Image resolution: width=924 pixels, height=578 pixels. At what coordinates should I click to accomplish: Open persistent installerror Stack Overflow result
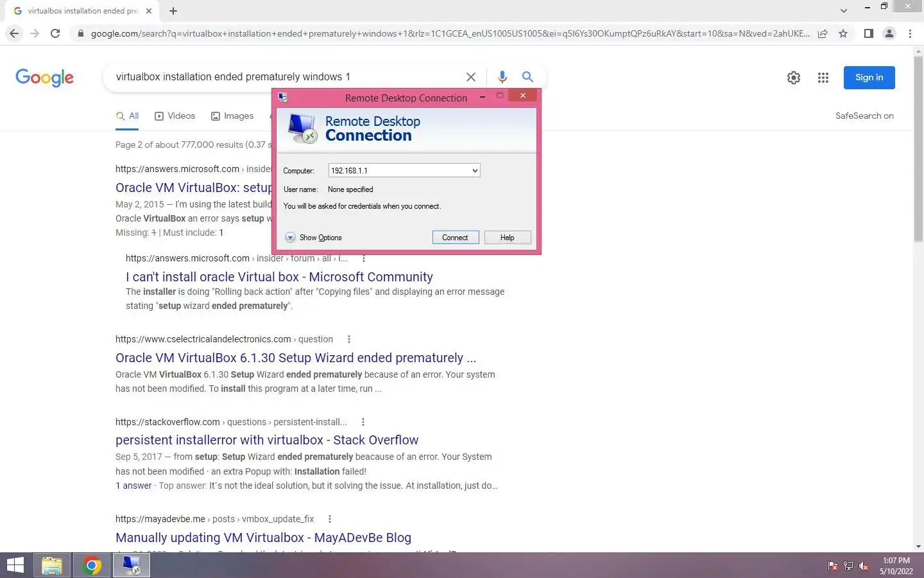(x=267, y=440)
